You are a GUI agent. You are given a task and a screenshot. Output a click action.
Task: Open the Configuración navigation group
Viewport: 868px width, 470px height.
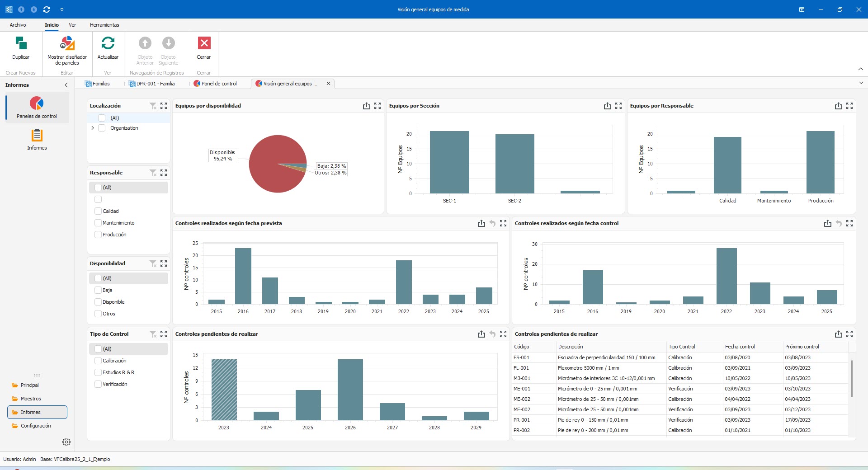click(36, 426)
